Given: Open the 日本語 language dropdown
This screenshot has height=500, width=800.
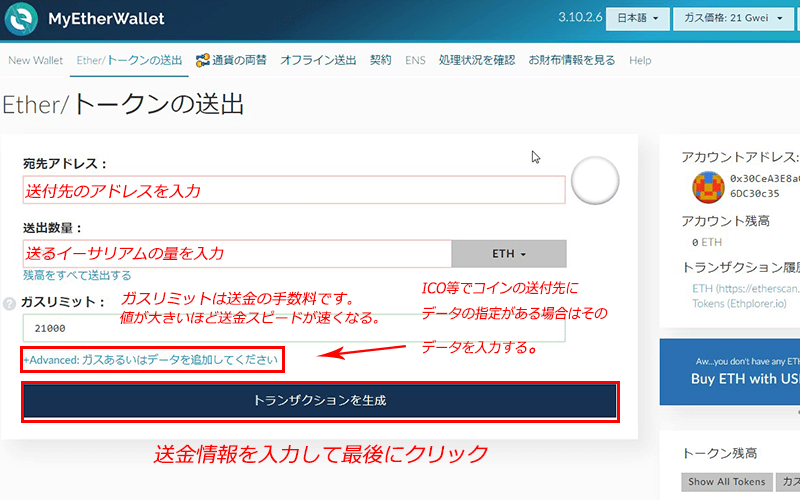Looking at the screenshot, I should coord(637,18).
